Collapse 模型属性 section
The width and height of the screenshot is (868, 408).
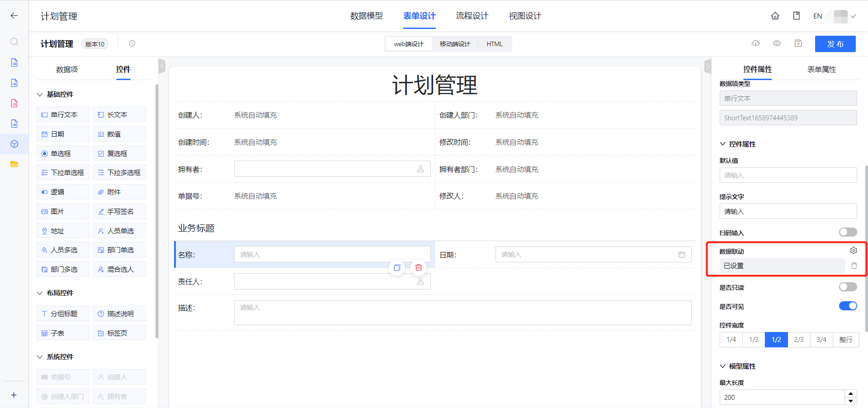pos(722,366)
